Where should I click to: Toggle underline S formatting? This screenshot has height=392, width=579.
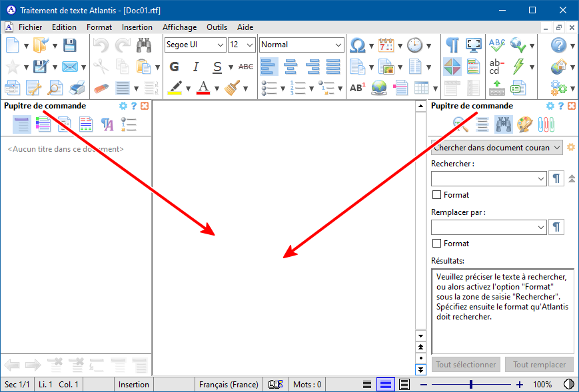(x=217, y=67)
